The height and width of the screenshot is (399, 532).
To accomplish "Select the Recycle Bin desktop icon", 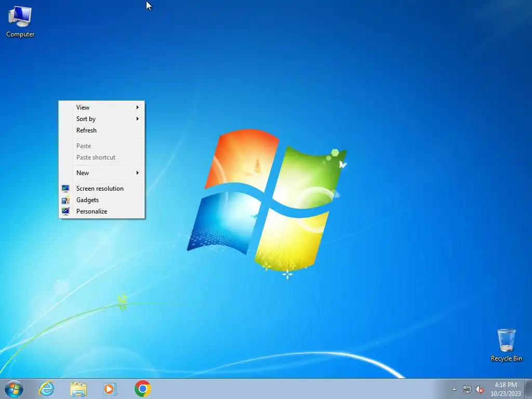I will pyautogui.click(x=506, y=345).
